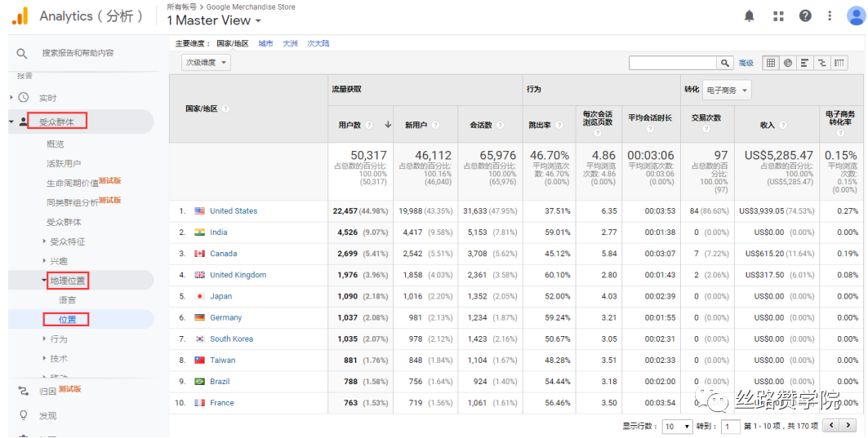Go to the previous page arrow
This screenshot has width=868, height=438.
click(x=831, y=426)
